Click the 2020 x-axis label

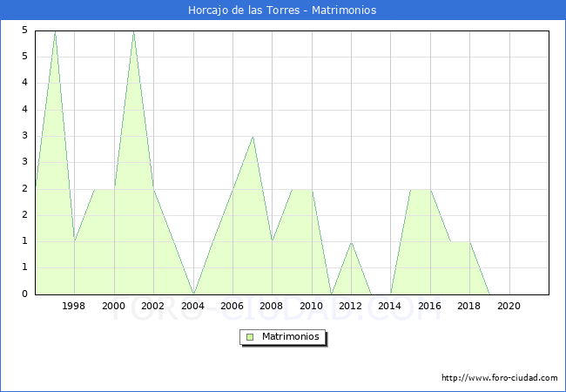[x=509, y=306]
